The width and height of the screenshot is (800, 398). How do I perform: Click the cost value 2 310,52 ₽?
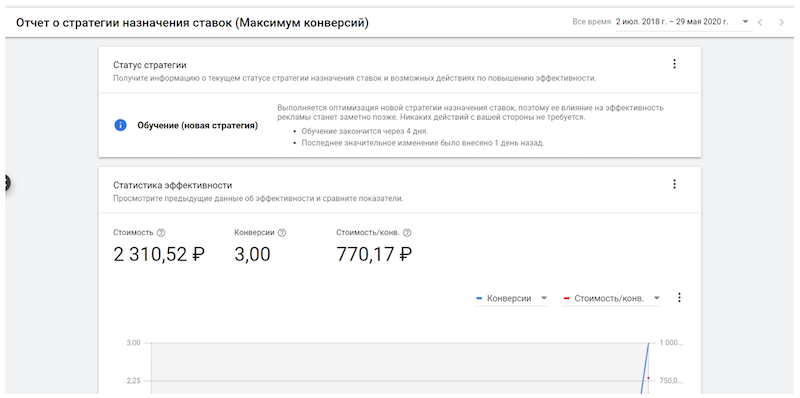(x=159, y=254)
